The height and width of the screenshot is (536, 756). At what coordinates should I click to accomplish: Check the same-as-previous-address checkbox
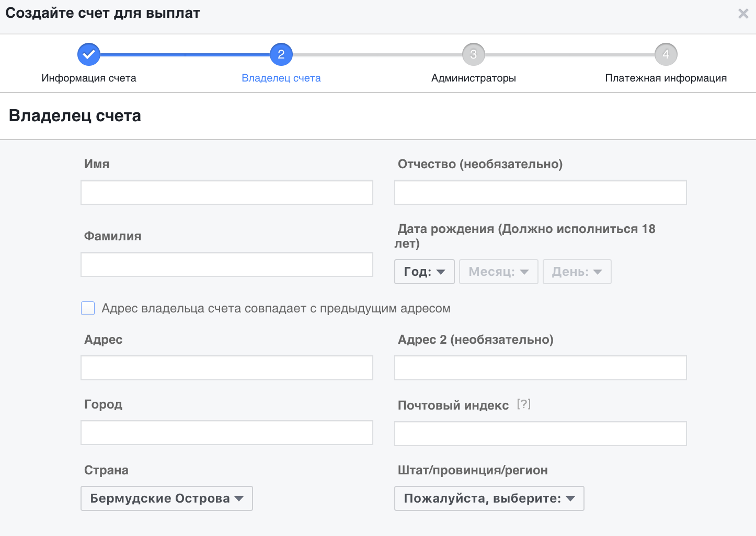tap(88, 308)
